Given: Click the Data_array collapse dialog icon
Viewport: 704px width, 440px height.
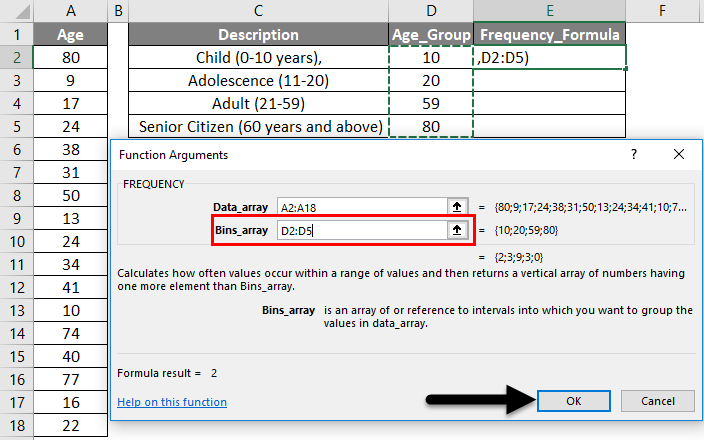Looking at the screenshot, I should coord(458,206).
